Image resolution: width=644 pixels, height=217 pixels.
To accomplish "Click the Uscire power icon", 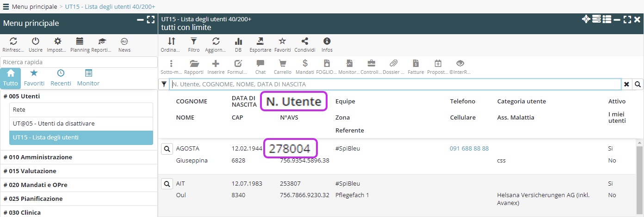I will pos(36,42).
